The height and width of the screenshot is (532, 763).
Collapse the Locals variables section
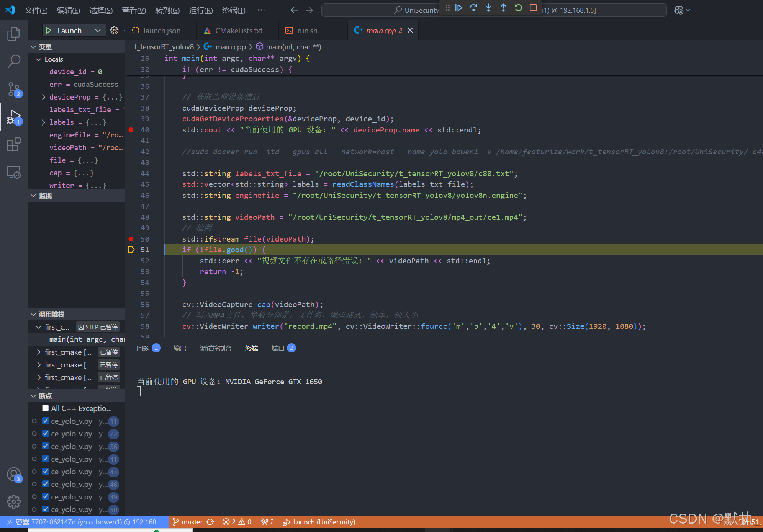coord(38,59)
